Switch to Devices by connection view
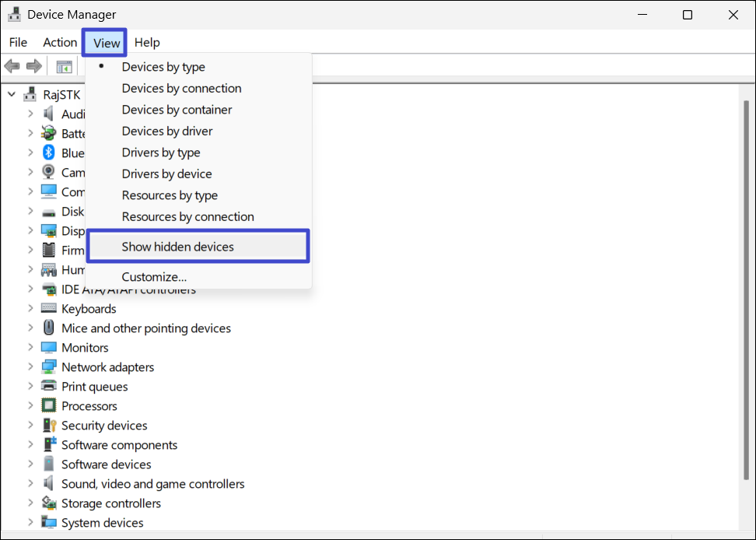This screenshot has height=540, width=756. (x=181, y=88)
